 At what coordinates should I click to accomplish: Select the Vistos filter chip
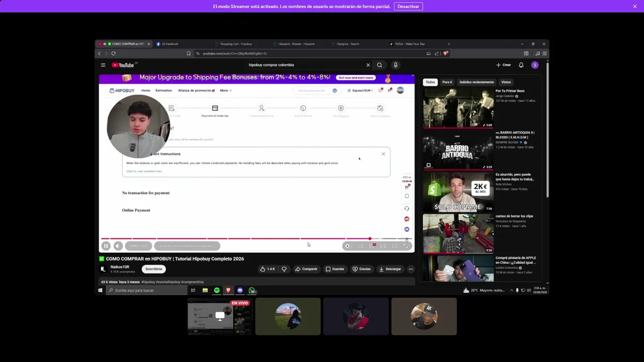point(506,82)
